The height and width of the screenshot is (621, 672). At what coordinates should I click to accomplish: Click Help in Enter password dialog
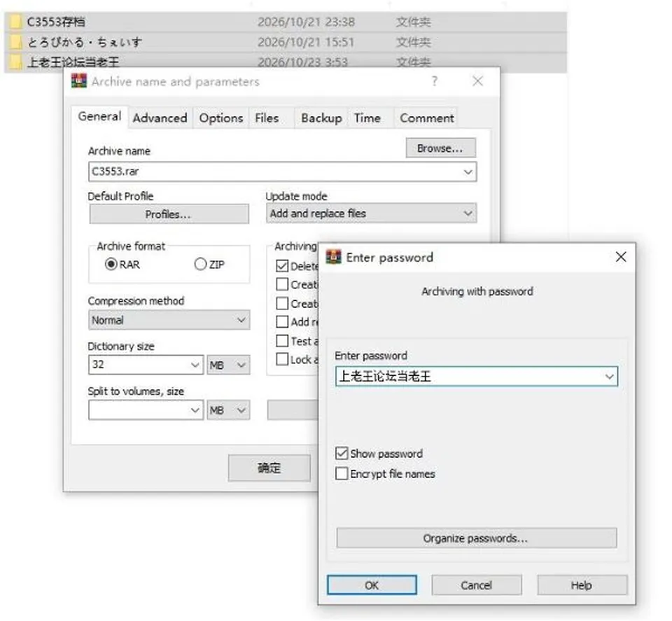click(582, 585)
